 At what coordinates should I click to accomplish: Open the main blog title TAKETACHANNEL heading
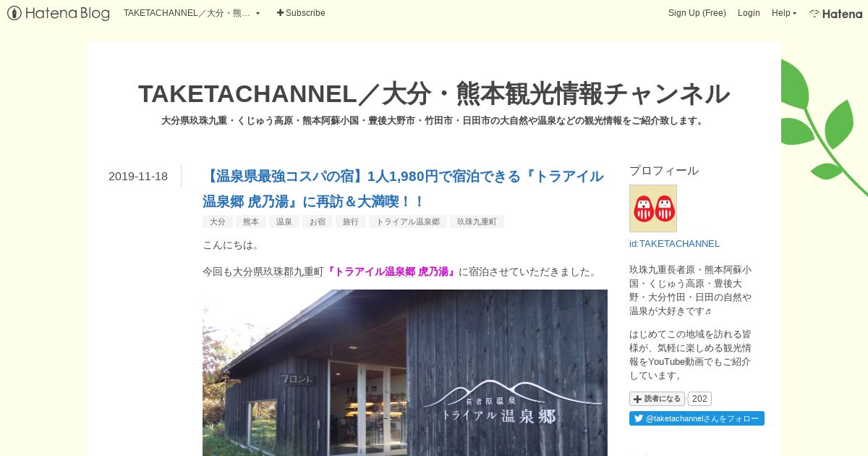click(x=434, y=93)
